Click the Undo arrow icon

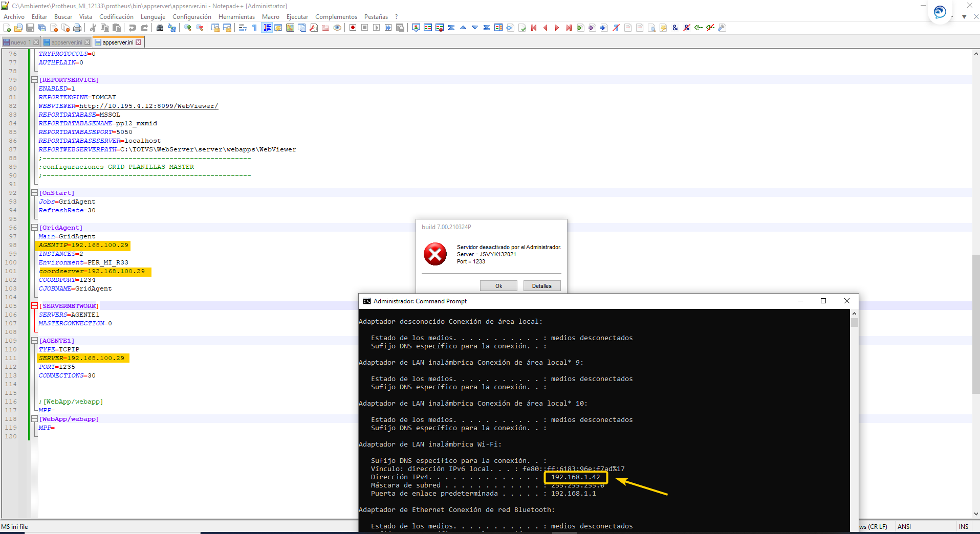pyautogui.click(x=133, y=28)
